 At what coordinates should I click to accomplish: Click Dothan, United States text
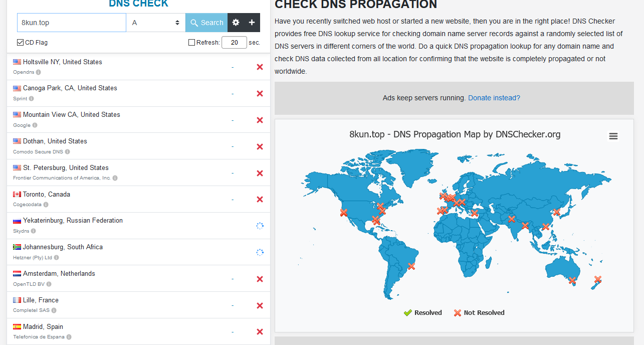tap(55, 141)
